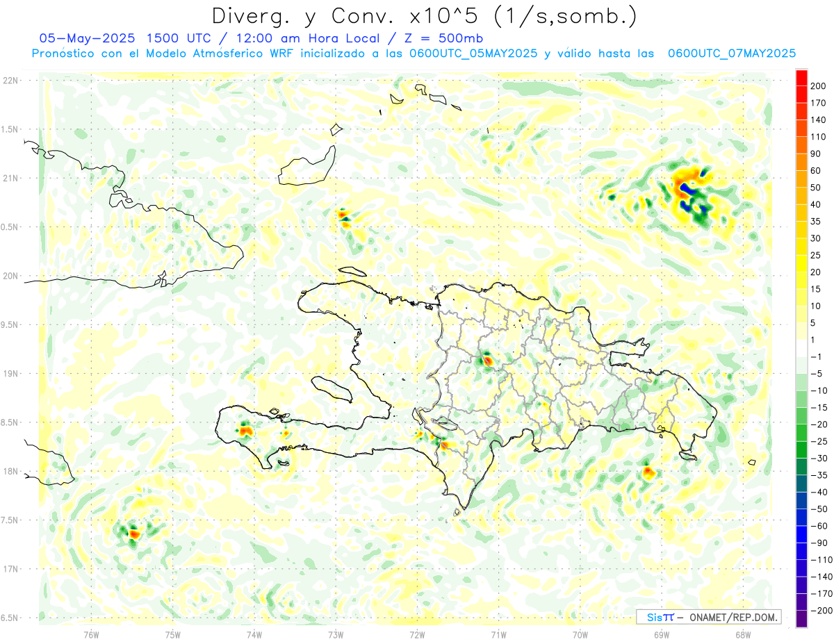Click the "69W" longitude label
This screenshot has width=834, height=644.
point(662,634)
